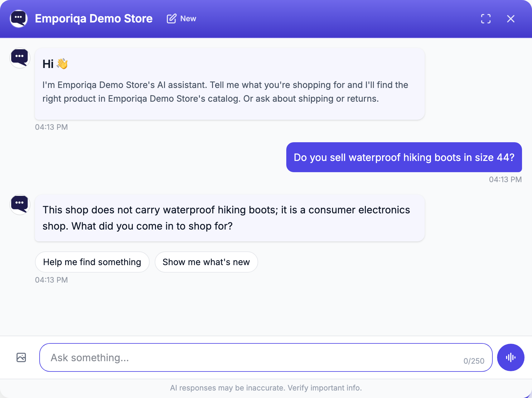Start voice input with the waveform button
Image resolution: width=532 pixels, height=398 pixels.
coord(510,357)
